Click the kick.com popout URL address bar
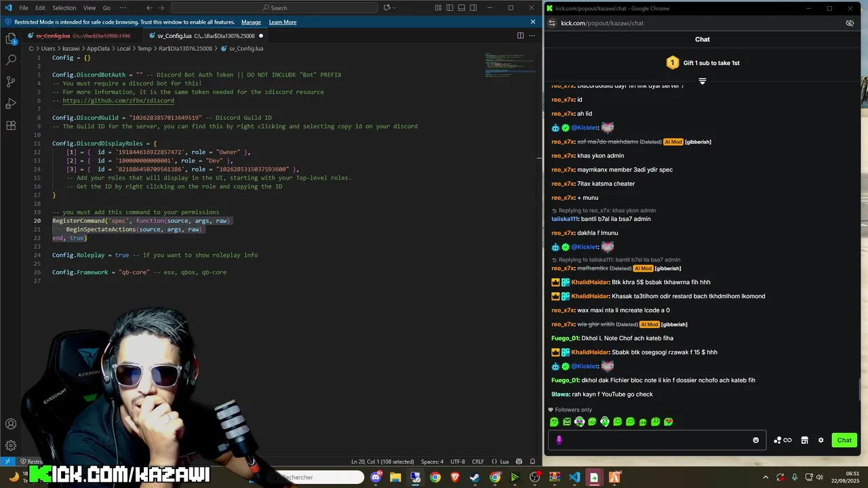Screen dimensions: 868x488 [602, 23]
